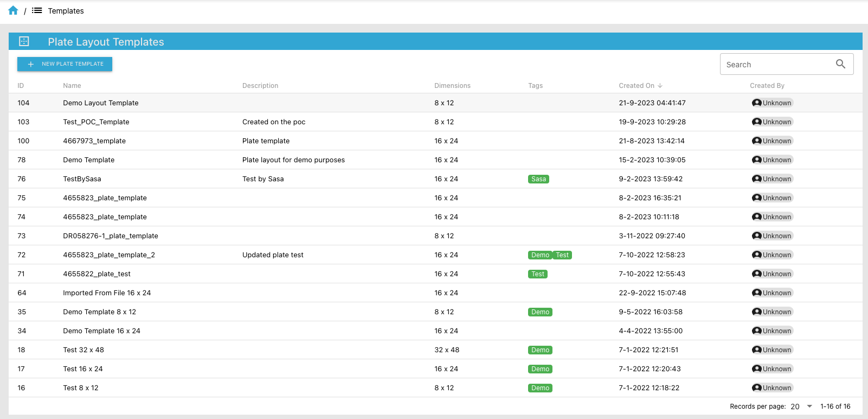
Task: Click Templates in the breadcrumb
Action: coord(66,11)
